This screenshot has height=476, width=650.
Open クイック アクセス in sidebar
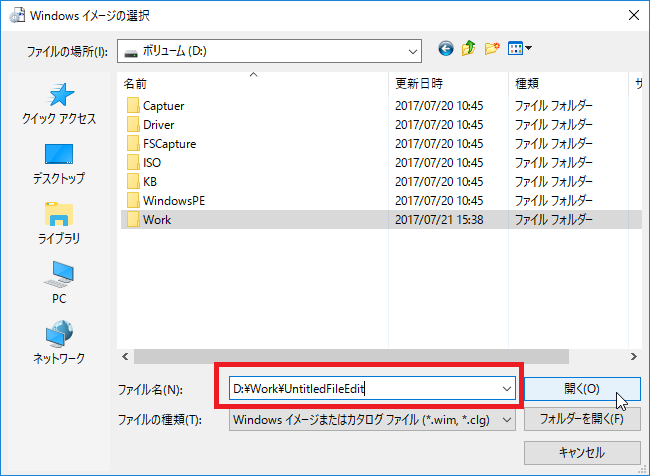point(59,104)
